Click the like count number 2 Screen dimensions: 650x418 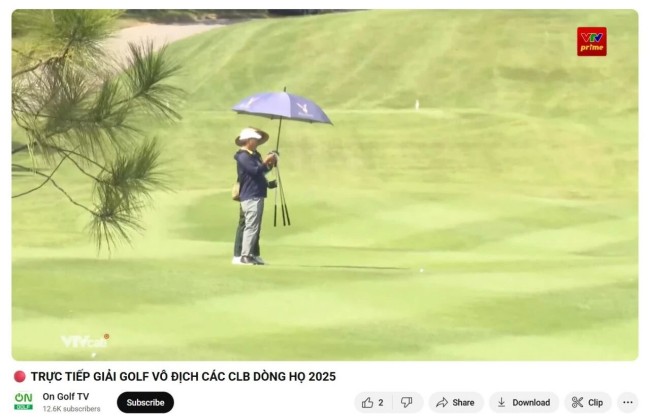coord(381,403)
